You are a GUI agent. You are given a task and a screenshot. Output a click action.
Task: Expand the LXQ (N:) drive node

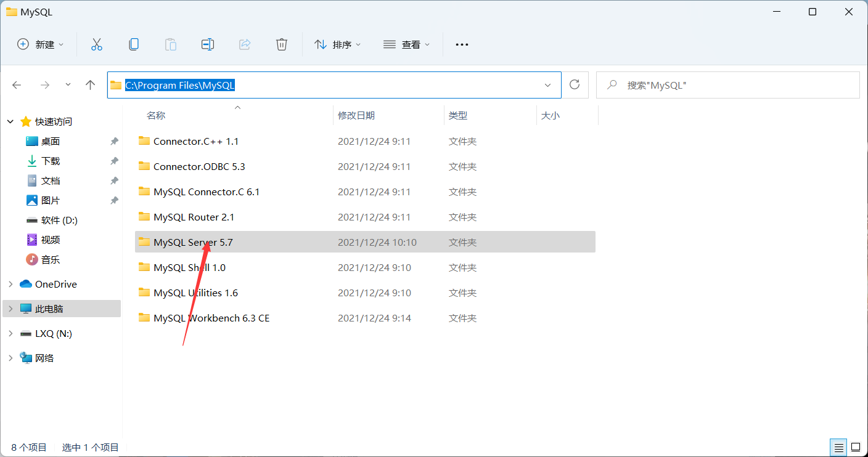(10, 333)
